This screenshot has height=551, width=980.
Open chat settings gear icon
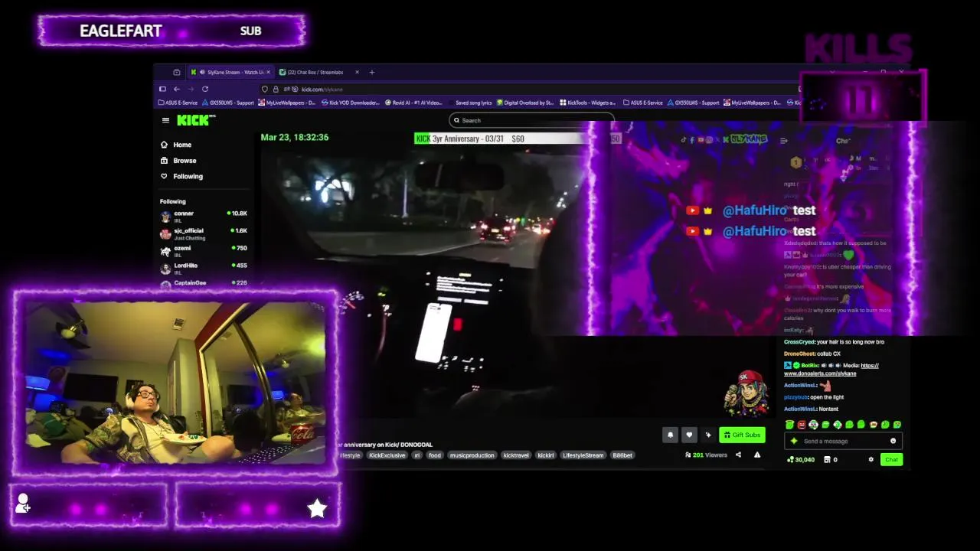(871, 459)
